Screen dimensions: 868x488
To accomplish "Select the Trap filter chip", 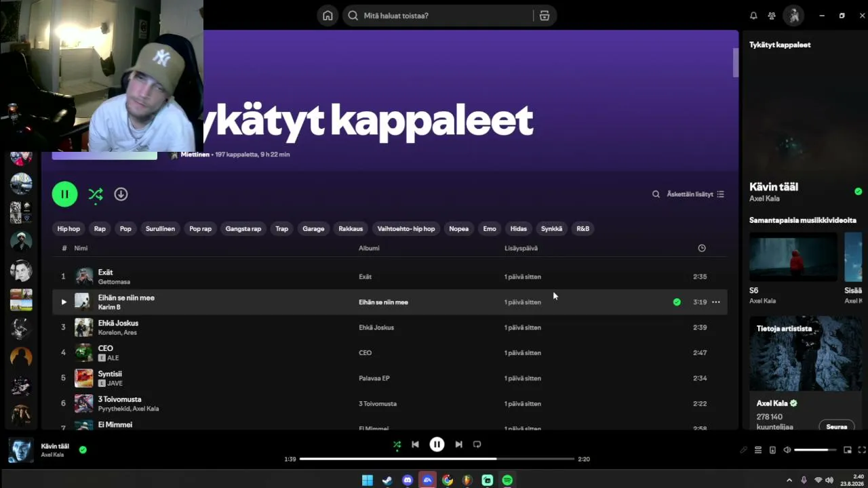I will click(x=282, y=229).
